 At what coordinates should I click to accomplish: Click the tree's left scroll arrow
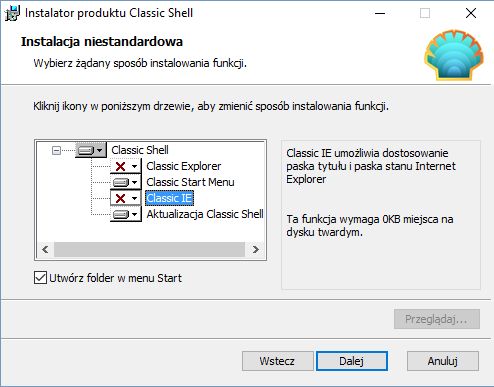(45, 249)
